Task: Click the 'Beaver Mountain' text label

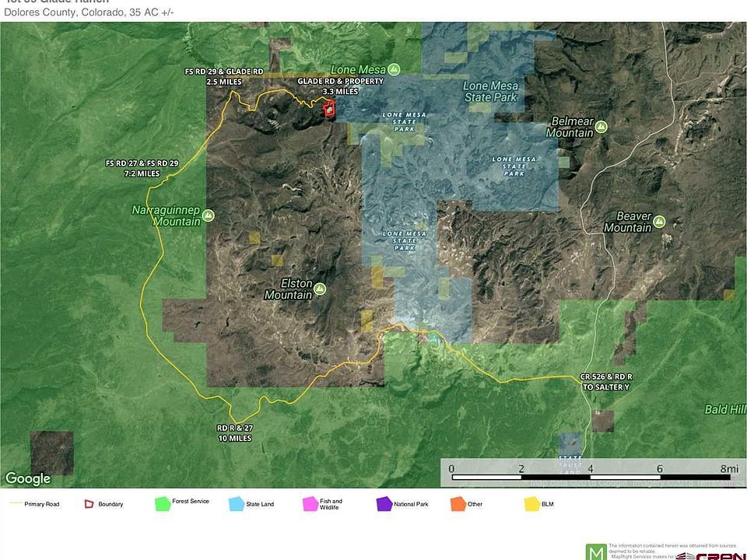Action: (628, 222)
